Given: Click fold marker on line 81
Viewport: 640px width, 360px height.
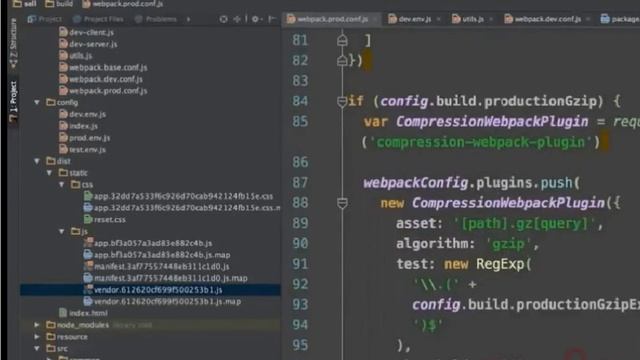Looking at the screenshot, I should pos(342,40).
